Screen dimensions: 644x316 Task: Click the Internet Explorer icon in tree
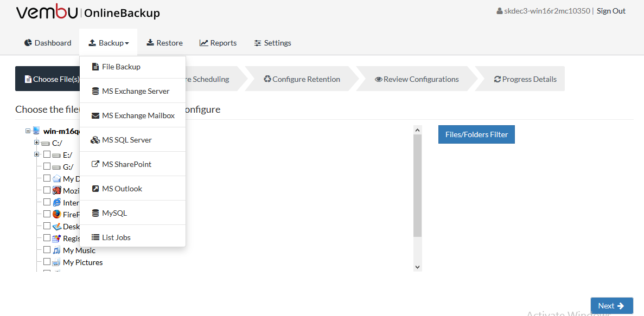(x=56, y=202)
